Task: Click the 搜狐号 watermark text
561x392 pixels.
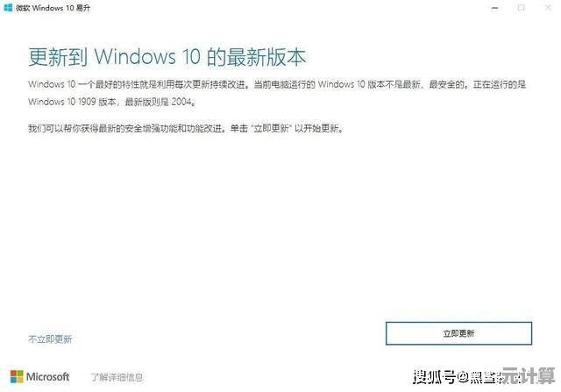Action: (435, 377)
